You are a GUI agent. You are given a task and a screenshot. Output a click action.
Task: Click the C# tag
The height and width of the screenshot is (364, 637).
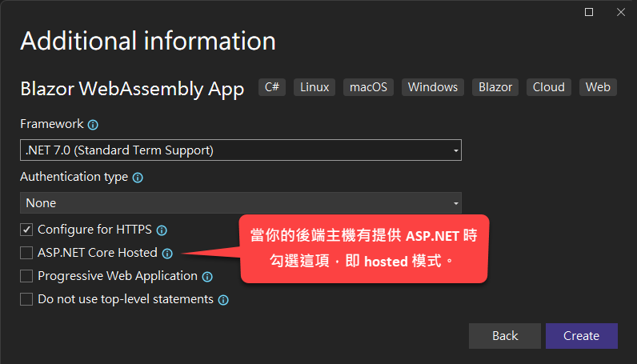tap(272, 87)
